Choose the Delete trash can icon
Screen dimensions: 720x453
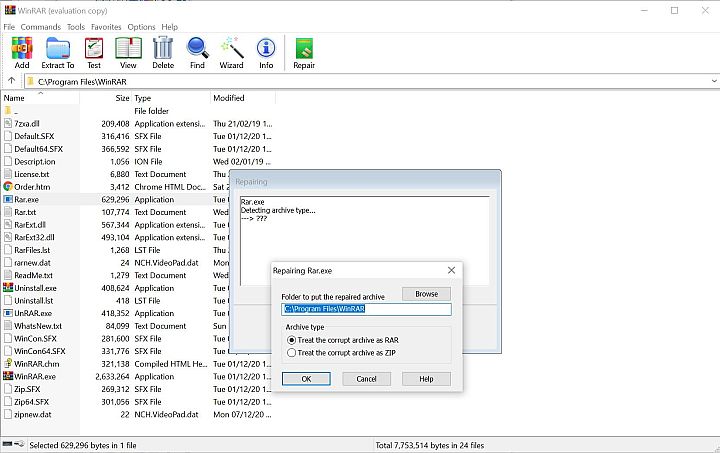pos(163,53)
